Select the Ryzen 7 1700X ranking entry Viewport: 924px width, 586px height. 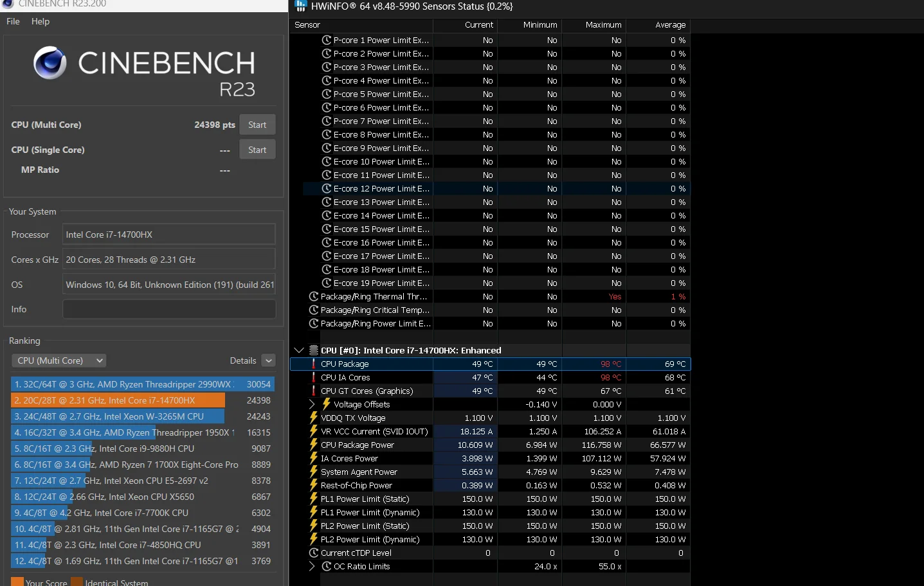[143, 465]
